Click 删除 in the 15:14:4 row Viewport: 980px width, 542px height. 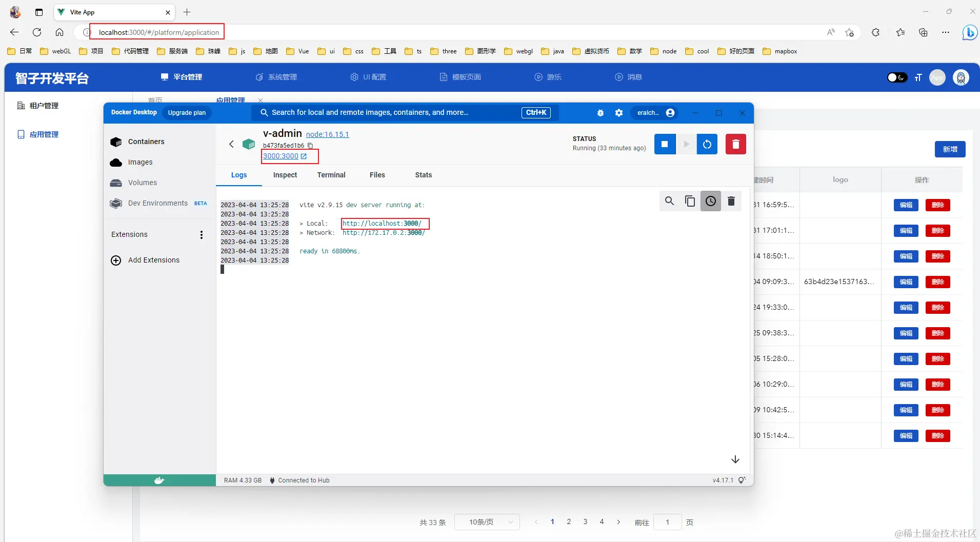[x=938, y=436]
